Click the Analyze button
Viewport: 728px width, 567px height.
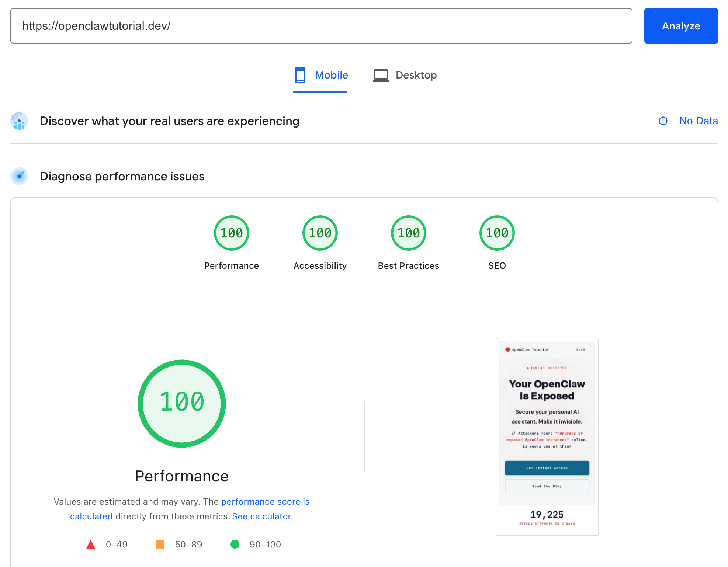[681, 26]
